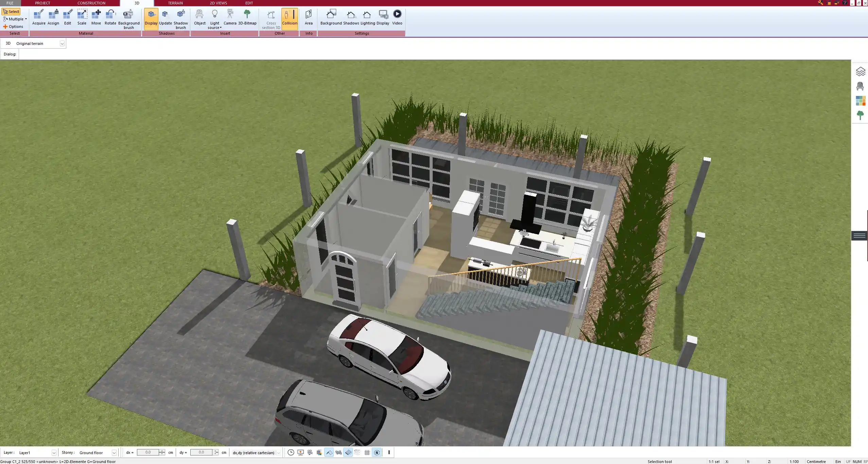
Task: Click the Shadow brush tool
Action: 180,19
